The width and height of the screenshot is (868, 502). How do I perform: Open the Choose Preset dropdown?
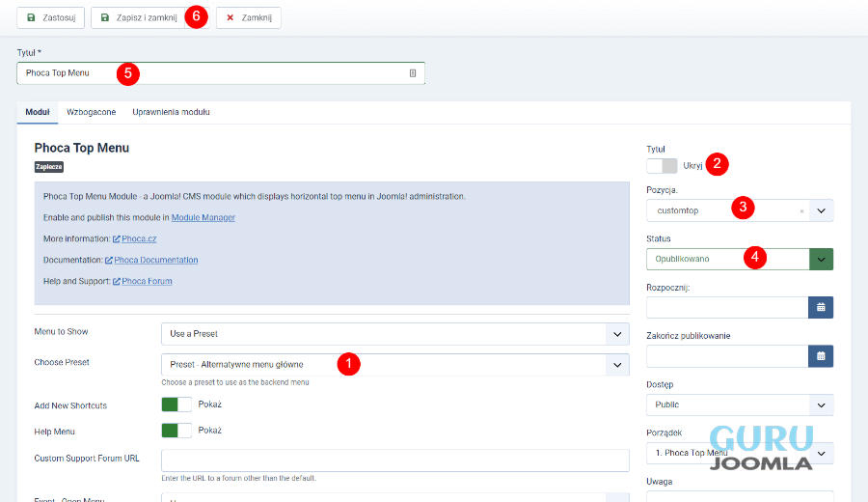click(395, 365)
